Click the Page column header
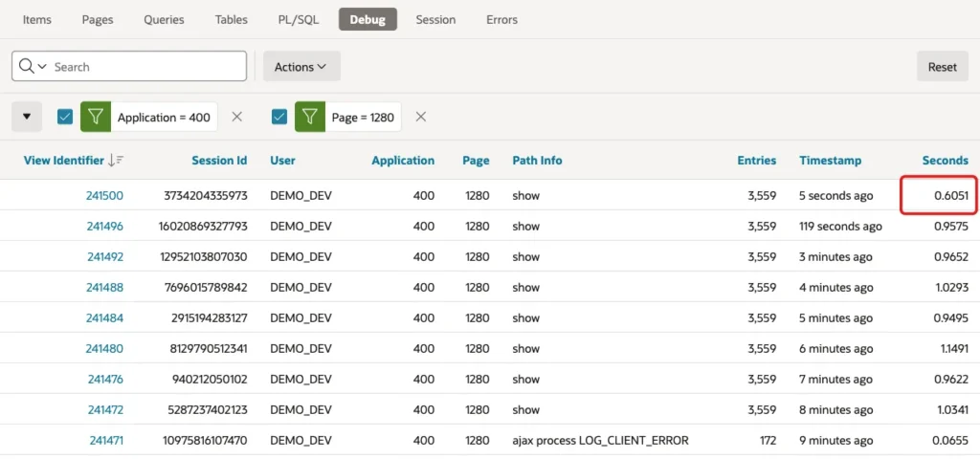 [476, 161]
